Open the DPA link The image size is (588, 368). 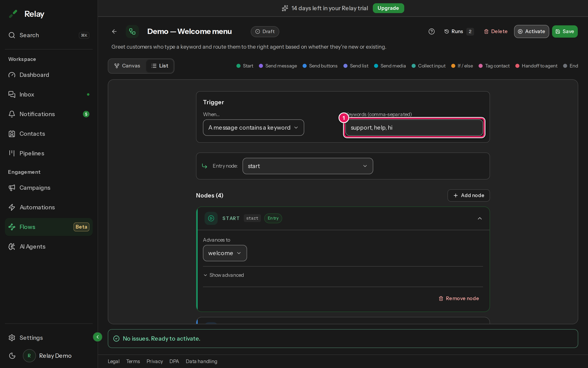(174, 361)
